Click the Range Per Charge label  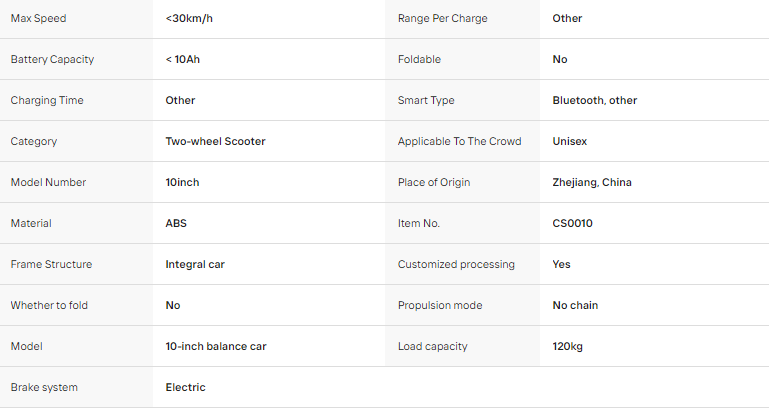pos(442,19)
